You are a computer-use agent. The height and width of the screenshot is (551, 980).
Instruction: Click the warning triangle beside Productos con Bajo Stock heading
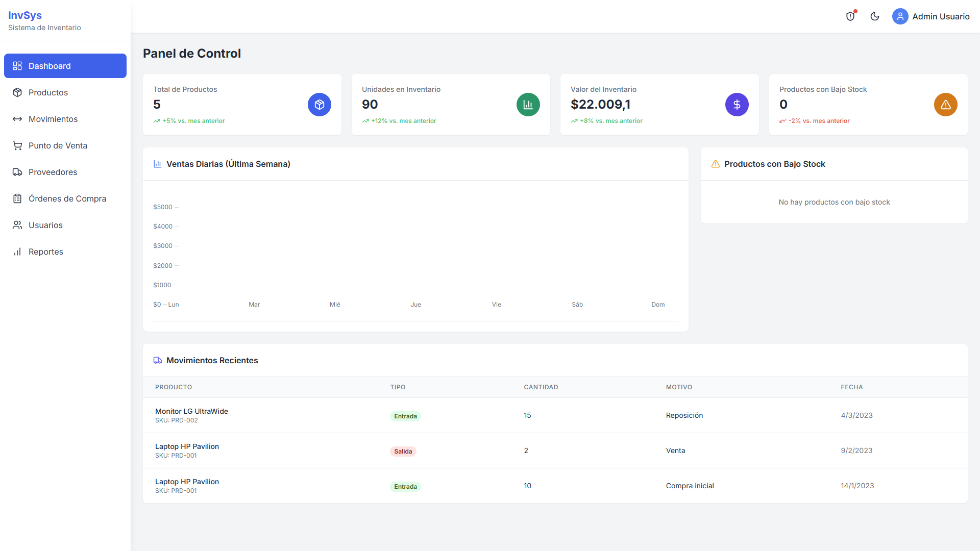pos(716,164)
